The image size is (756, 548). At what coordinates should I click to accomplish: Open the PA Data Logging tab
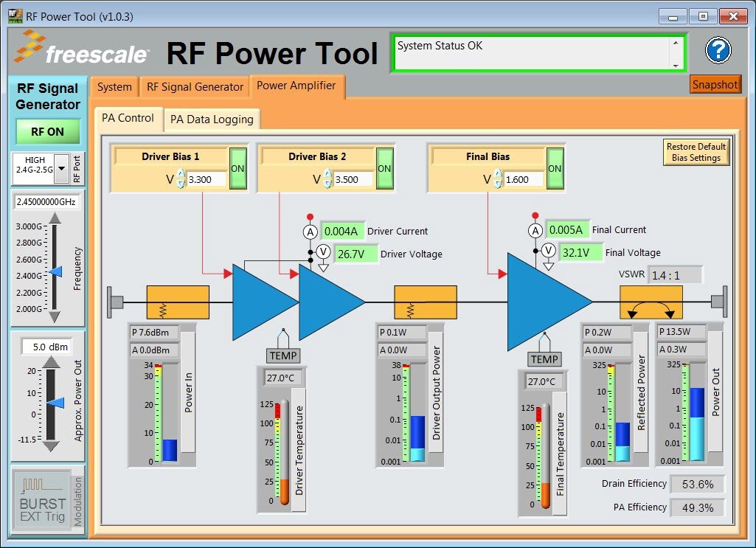pyautogui.click(x=212, y=119)
